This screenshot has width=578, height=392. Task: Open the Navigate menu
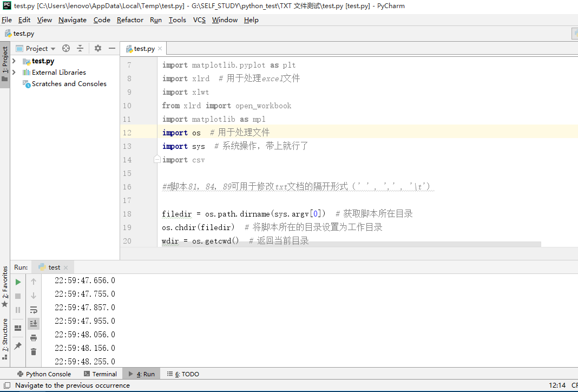(73, 20)
